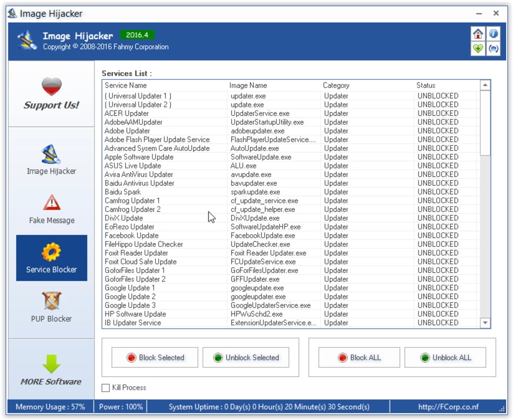Select the Facebook Update service

tap(290, 236)
